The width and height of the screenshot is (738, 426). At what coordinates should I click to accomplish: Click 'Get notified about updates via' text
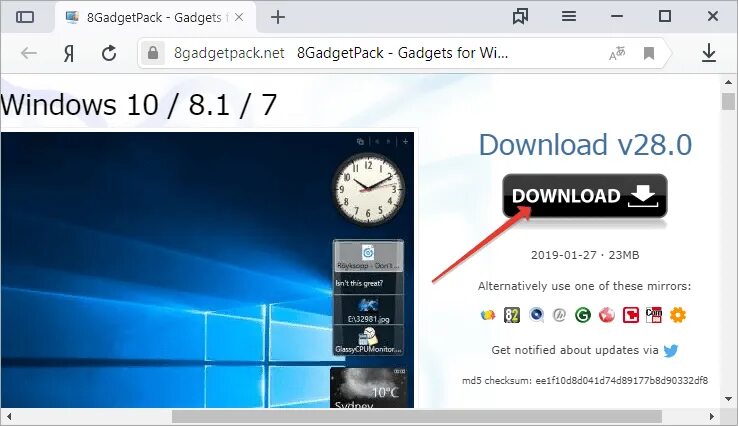[575, 350]
